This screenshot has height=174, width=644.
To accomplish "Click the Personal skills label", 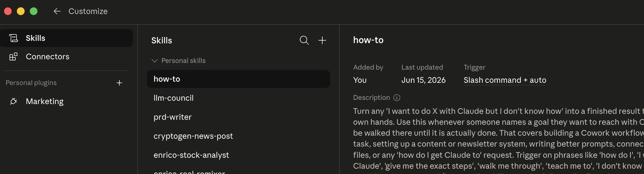I will coord(184,61).
